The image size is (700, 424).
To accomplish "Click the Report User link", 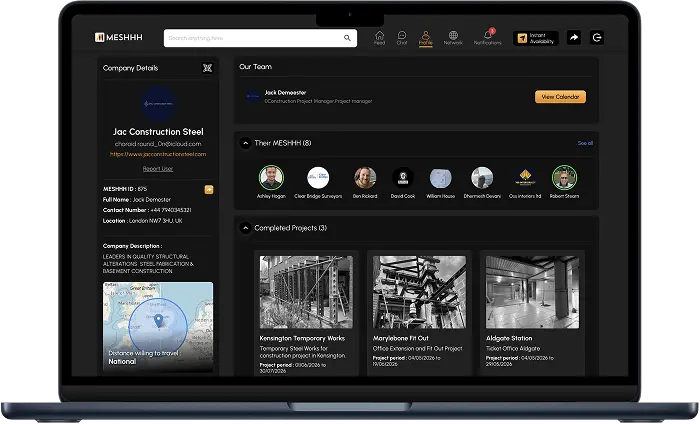I will click(x=158, y=169).
